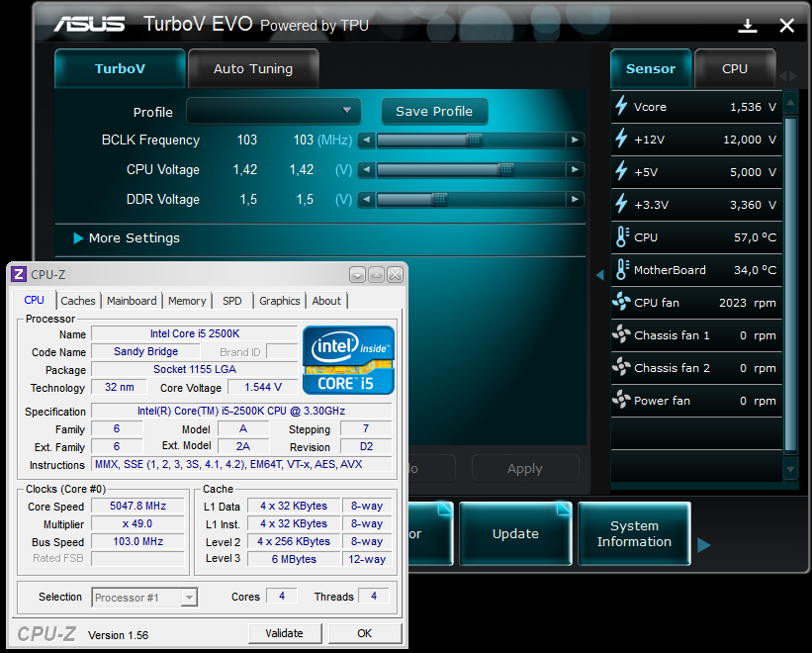Select the CPU tab in CPU-Z
812x653 pixels.
tap(35, 300)
